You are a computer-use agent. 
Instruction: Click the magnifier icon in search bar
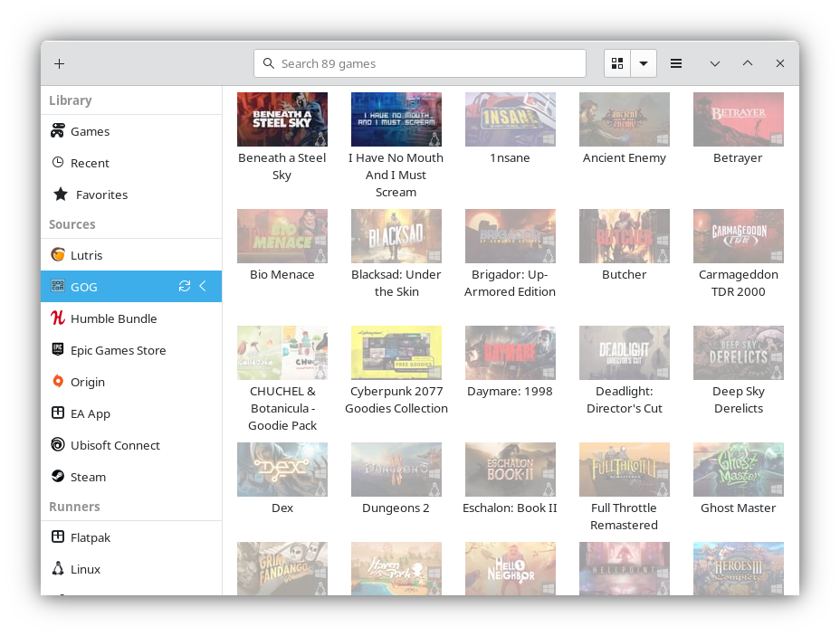point(269,63)
